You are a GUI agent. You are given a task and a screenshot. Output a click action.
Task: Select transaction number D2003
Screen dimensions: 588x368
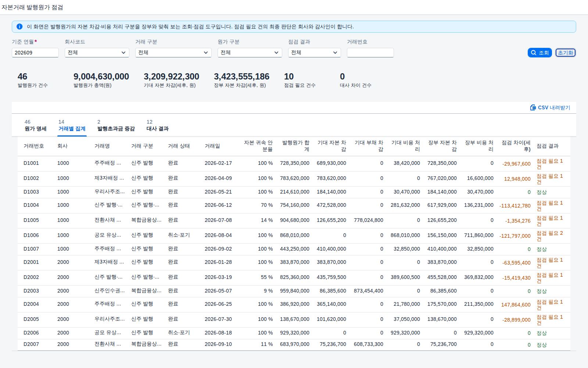tap(31, 291)
